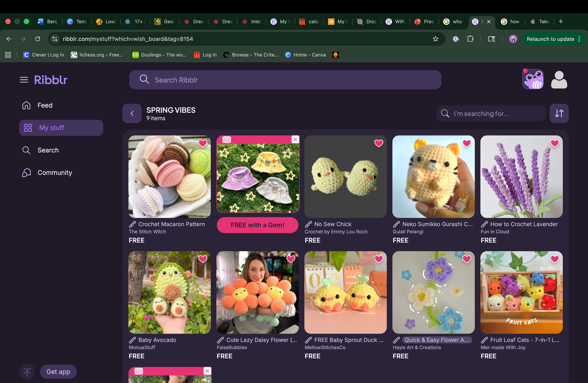Click the scroll-to-top arrow button
Viewport: 588px width, 383px height.
coord(27,372)
